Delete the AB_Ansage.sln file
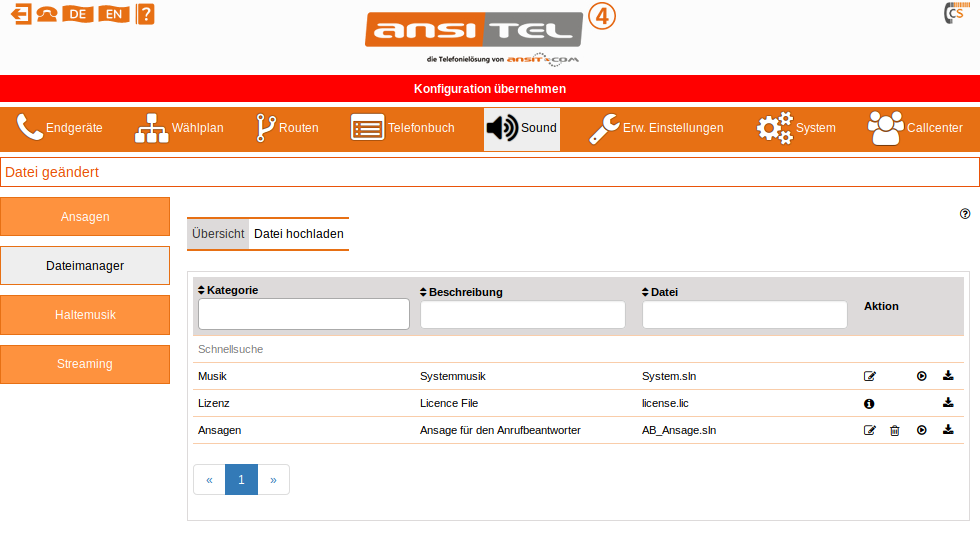This screenshot has height=536, width=980. [895, 430]
